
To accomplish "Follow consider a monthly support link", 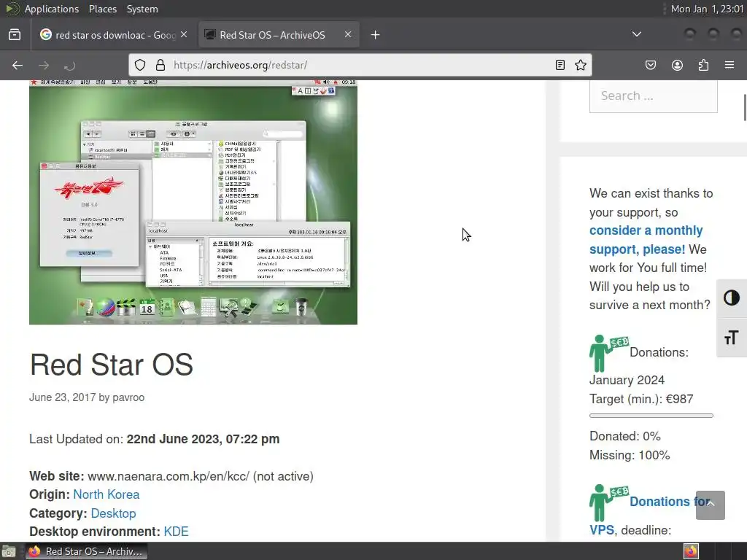I will [646, 239].
